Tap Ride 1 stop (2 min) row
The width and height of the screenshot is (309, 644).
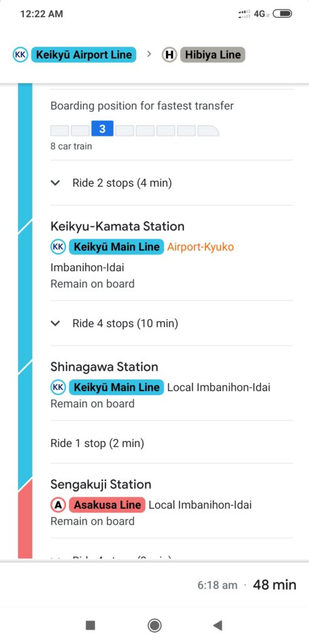(x=171, y=443)
